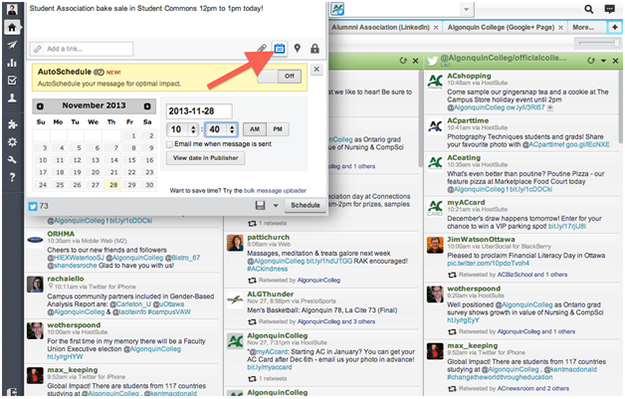This screenshot has width=625, height=399.
Task: Open the myACcard username link
Action: coord(466,202)
